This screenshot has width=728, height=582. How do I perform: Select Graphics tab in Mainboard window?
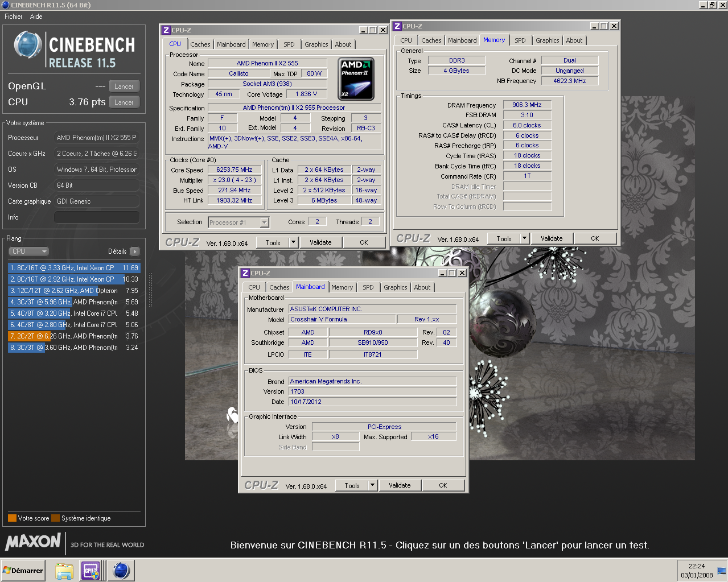[x=396, y=287]
